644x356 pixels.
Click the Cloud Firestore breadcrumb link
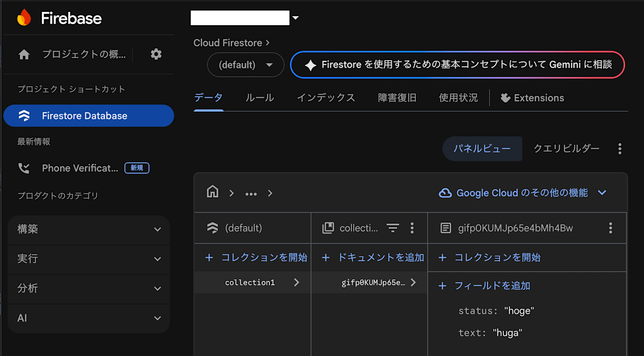228,43
